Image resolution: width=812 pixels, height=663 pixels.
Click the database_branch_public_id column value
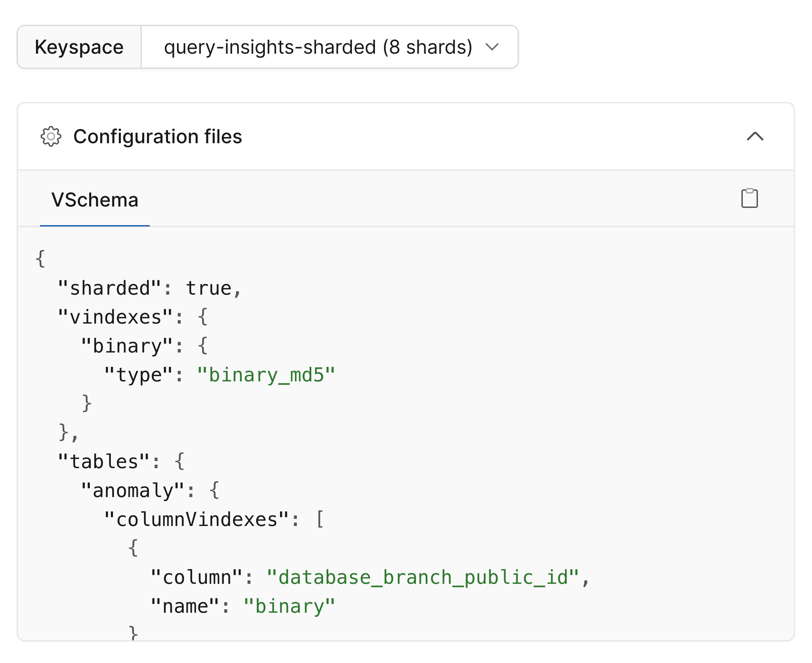[426, 577]
